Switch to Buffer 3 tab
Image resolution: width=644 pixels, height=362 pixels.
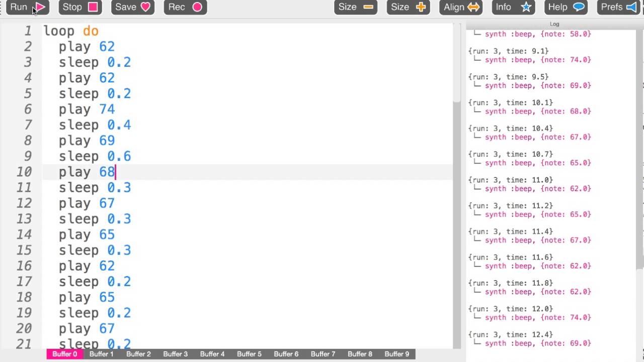175,354
